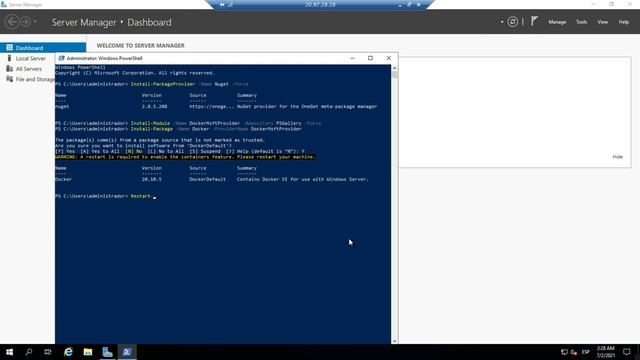640x360 pixels.
Task: Click PowerShell scrollbar down arrow
Action: [x=394, y=341]
